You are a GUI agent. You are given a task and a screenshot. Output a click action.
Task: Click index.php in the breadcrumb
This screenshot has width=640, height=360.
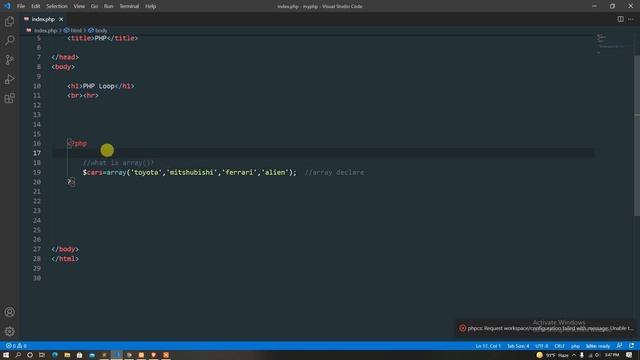point(45,31)
